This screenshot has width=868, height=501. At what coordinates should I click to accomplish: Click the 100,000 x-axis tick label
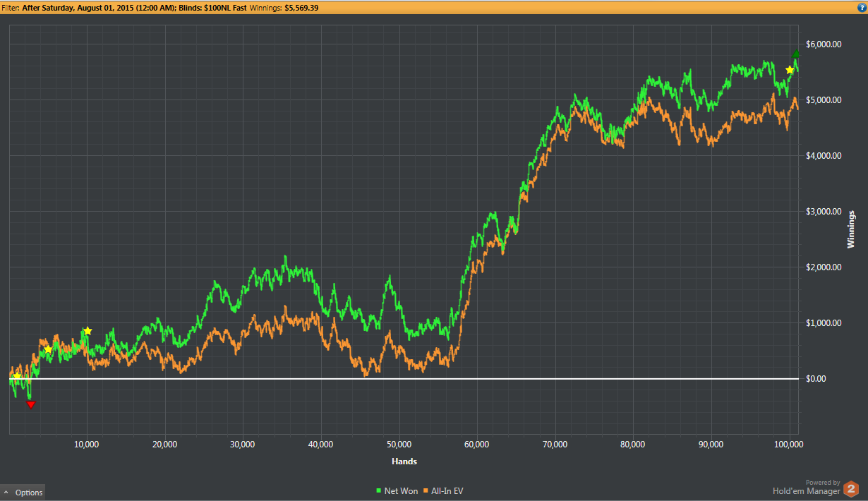788,445
